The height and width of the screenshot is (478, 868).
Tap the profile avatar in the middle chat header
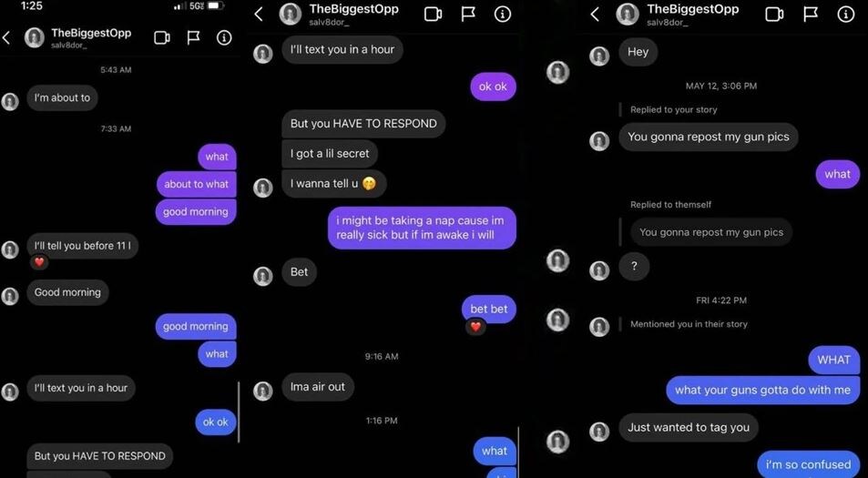coord(290,15)
